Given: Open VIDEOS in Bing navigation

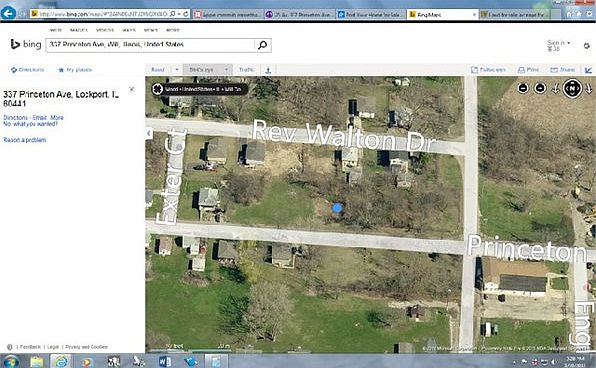Looking at the screenshot, I should tap(105, 30).
